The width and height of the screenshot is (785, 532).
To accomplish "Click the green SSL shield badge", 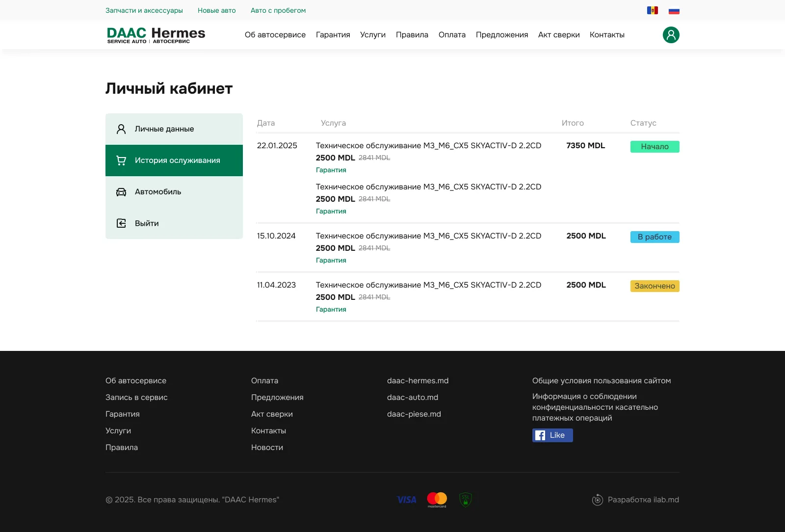I will coord(465,500).
